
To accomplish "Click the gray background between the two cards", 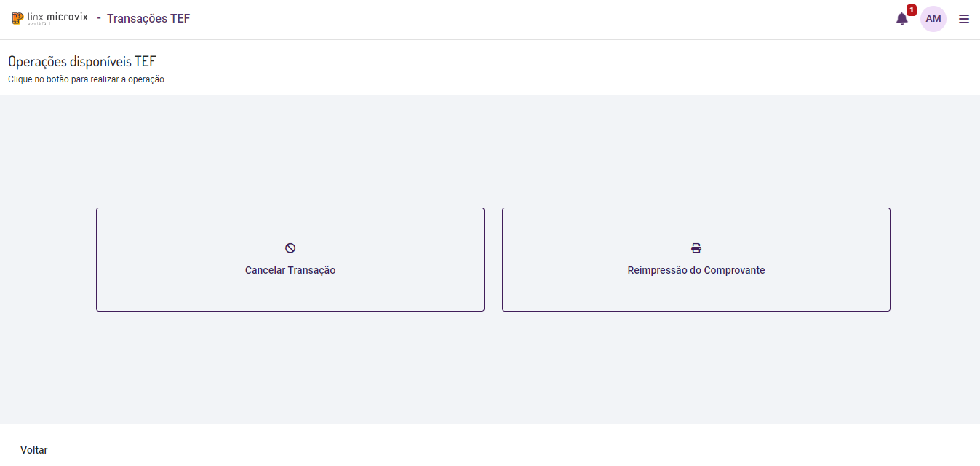I will (493, 259).
